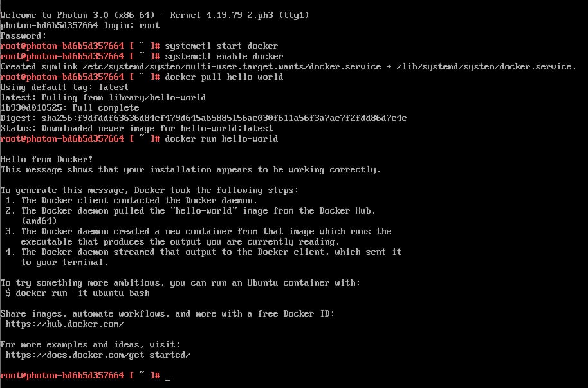Click the 'Using default tag: latest' line
The width and height of the screenshot is (588, 388).
coord(64,87)
